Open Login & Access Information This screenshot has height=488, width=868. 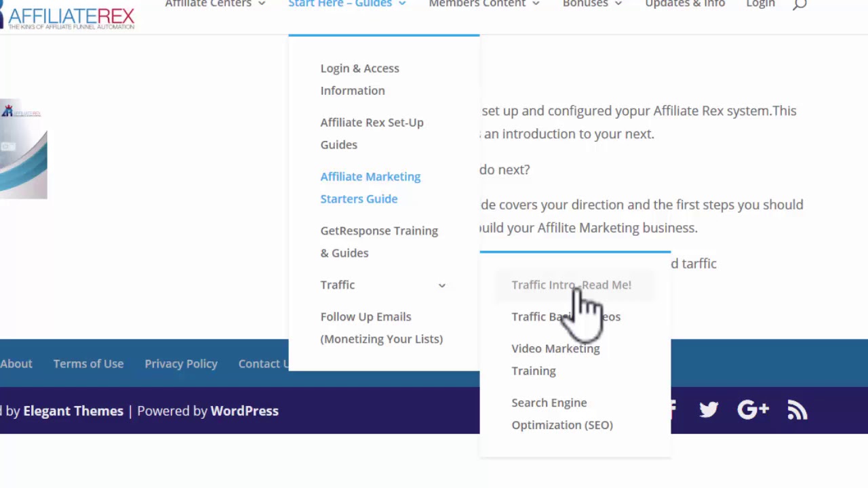pyautogui.click(x=359, y=79)
